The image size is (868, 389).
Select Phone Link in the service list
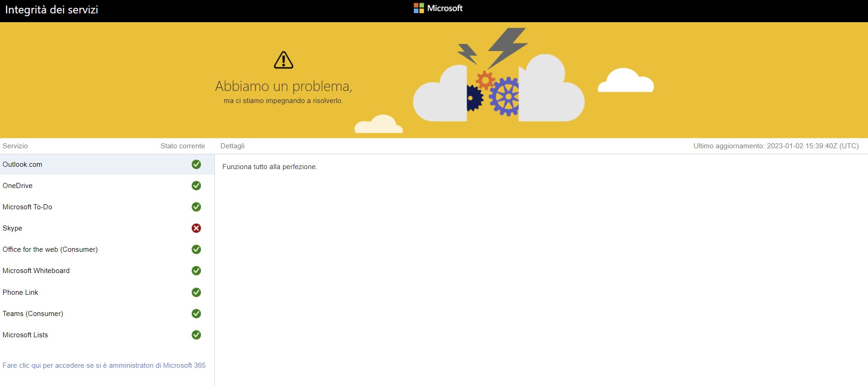20,292
